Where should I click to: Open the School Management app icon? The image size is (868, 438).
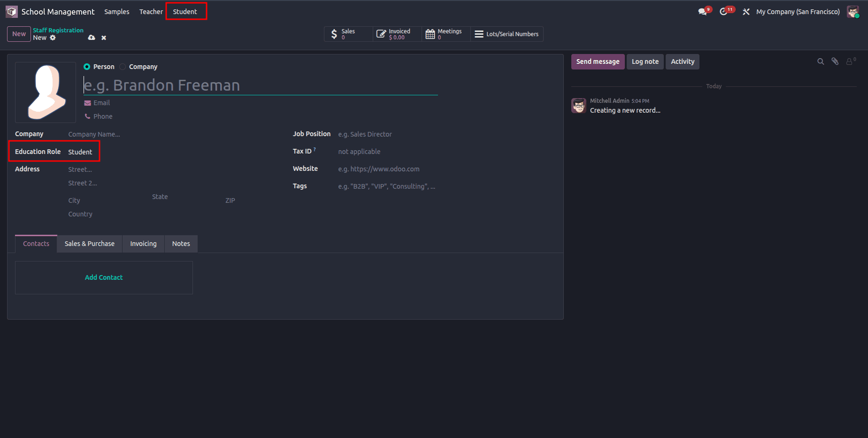click(x=12, y=12)
